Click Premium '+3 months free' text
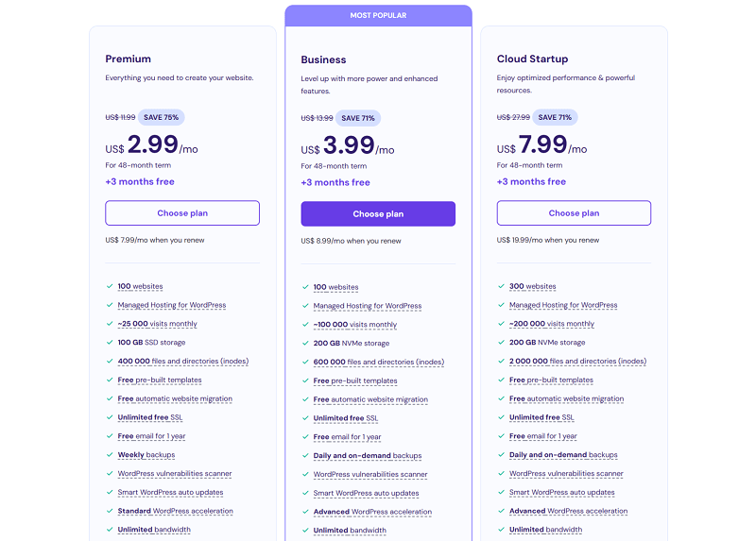Screen dimensions: 756x541 [140, 181]
